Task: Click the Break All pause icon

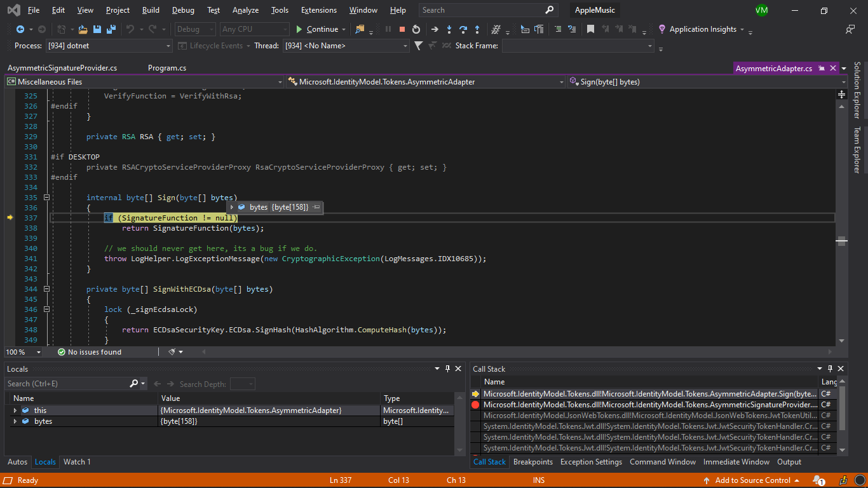Action: [x=388, y=29]
